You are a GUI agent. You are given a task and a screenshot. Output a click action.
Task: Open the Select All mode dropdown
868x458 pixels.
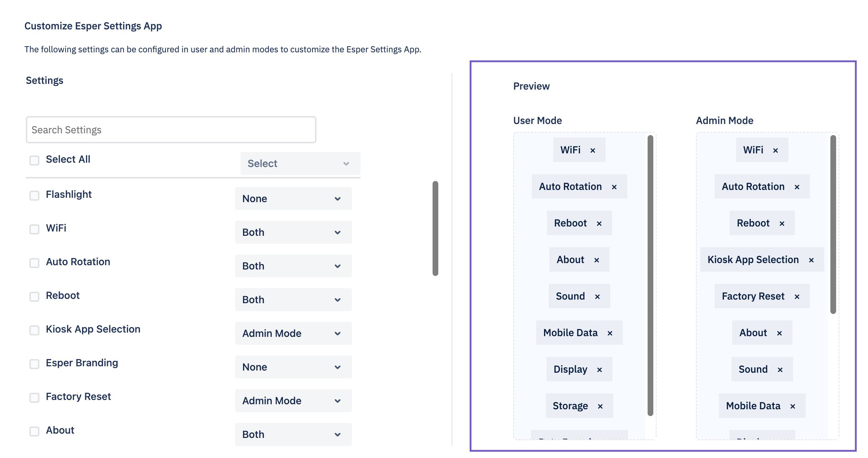tap(300, 163)
